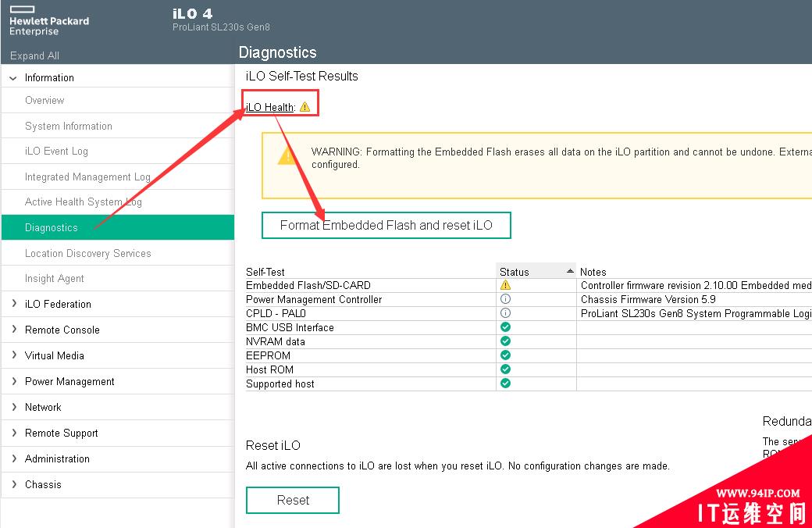Click the Self-Test column header
812x528 pixels.
[265, 272]
